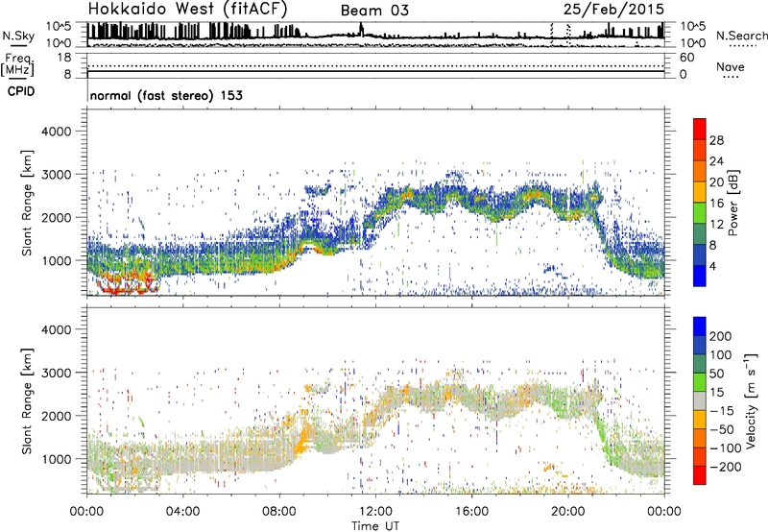Click the 'Freq. [MHz]' axis label

[17, 65]
